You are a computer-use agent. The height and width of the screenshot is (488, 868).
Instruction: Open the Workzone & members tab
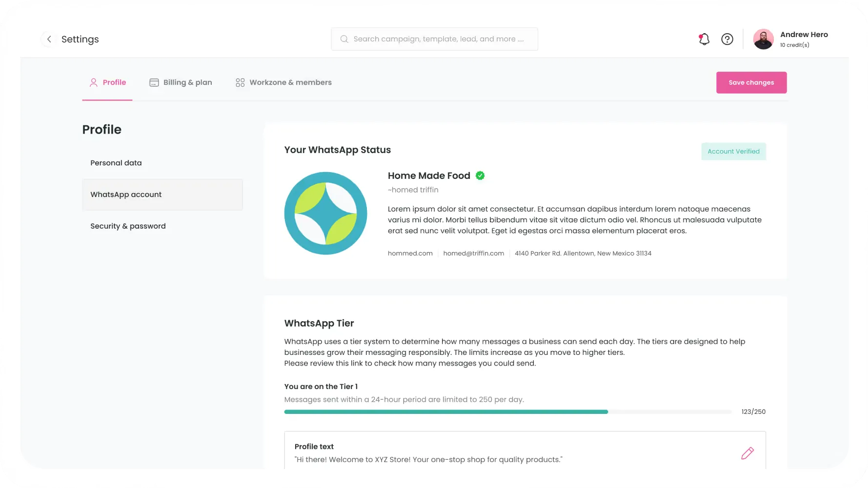click(283, 82)
